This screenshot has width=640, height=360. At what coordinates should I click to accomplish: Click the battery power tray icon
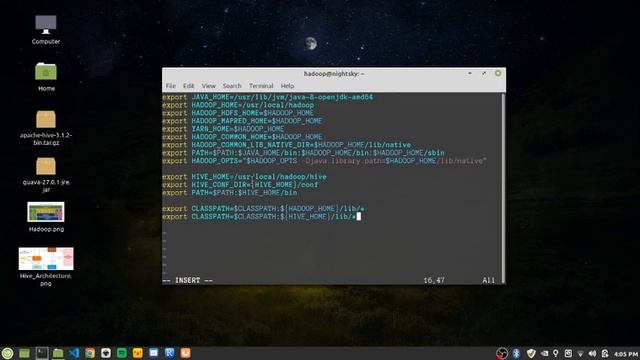[x=605, y=353]
